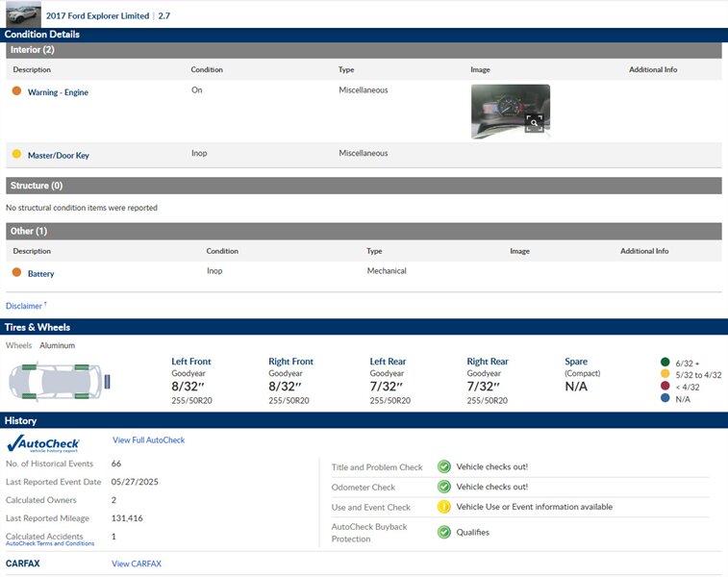728x577 pixels.
Task: Click the yellow dot beside Master/Door Key
Action: 16,154
